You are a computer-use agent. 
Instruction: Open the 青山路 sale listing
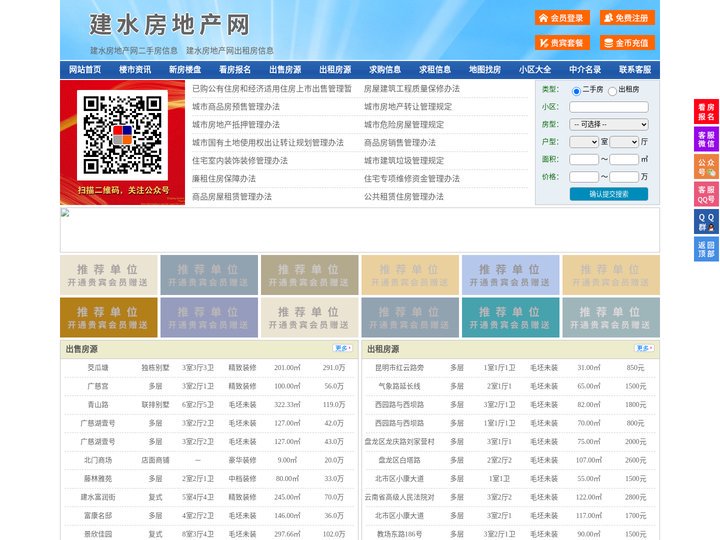tap(98, 405)
